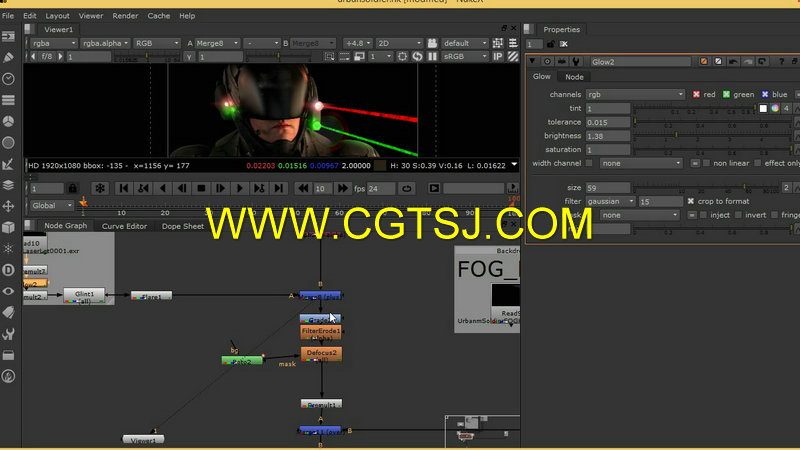800x450 pixels.
Task: Open the Channel nodes menu icon
Action: (8, 100)
